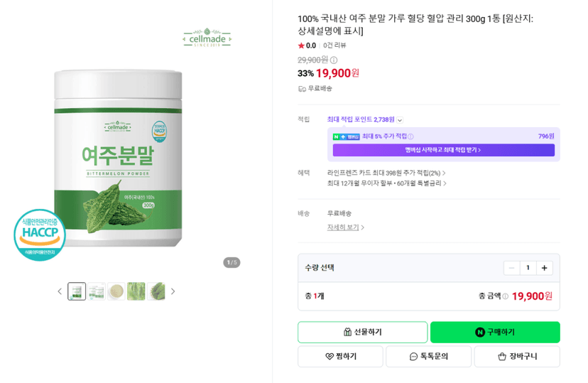Screen dimensions: 588x383
Task: Decrease quantity with the minus button
Action: coord(511,268)
